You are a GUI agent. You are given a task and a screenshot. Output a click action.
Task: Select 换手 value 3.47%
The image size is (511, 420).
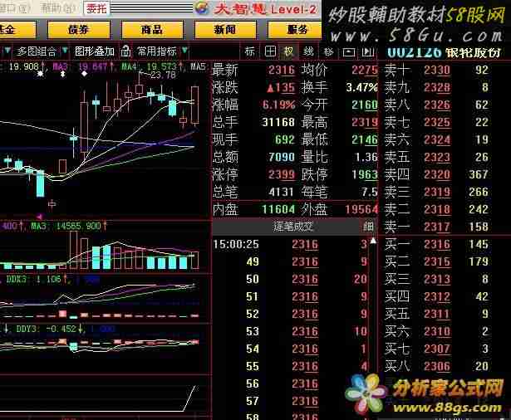362,87
